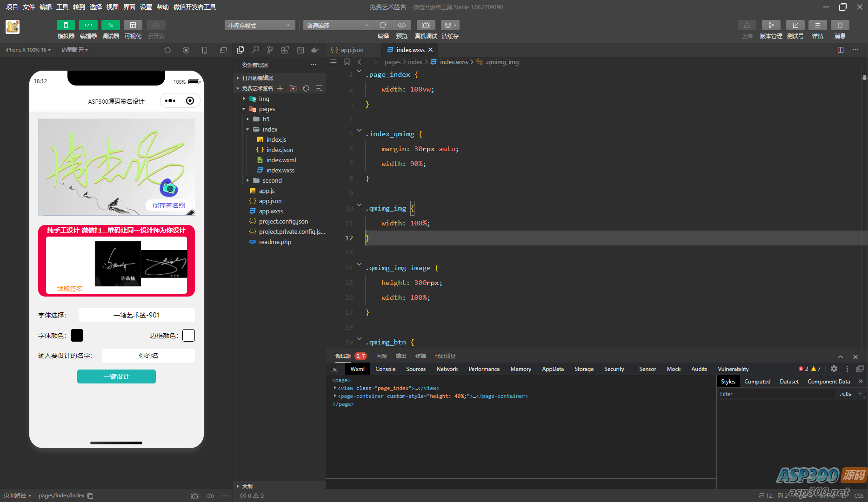Expand the outline section

tap(247, 486)
